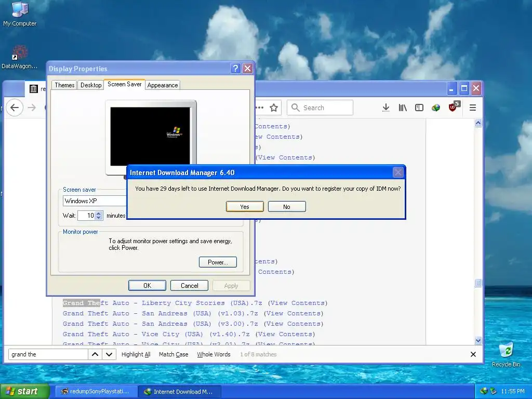
Task: Click the IDM tray icon in system tray
Action: (x=484, y=391)
